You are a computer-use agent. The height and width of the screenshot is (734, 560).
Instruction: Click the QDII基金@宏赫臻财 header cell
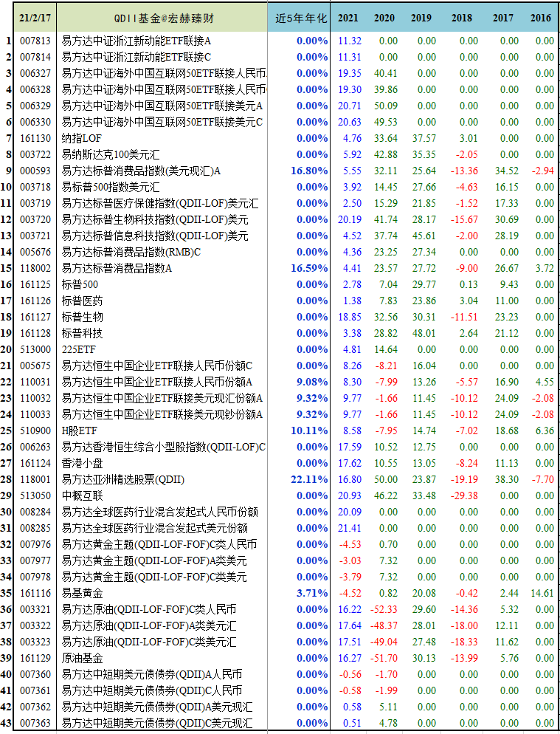pos(162,18)
